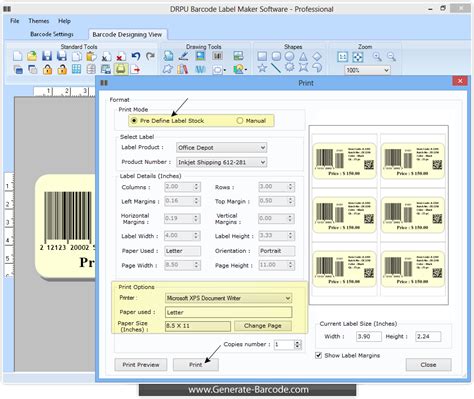This screenshot has height=399, width=474.
Task: Click the Change Page button
Action: click(263, 326)
